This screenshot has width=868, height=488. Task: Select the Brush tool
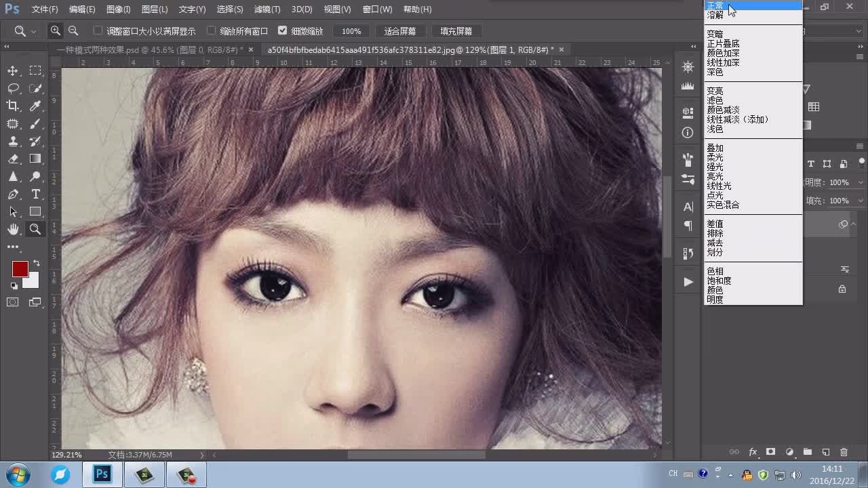click(35, 123)
